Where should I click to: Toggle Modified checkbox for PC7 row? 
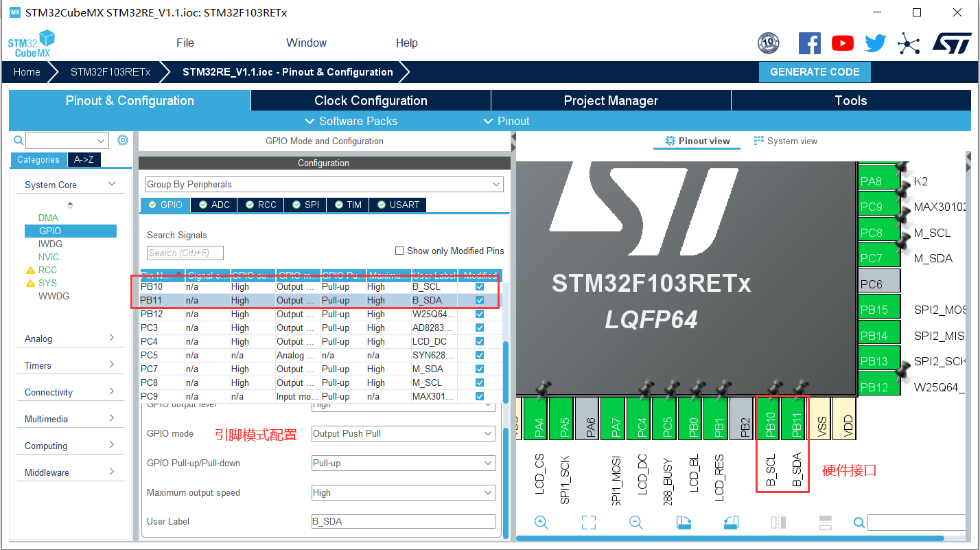tap(480, 369)
